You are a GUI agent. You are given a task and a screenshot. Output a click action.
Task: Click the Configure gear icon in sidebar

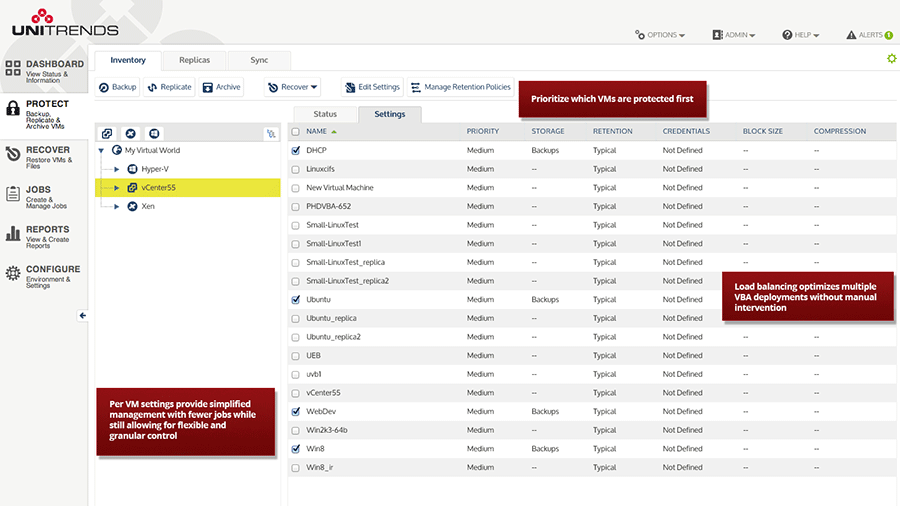click(x=13, y=273)
